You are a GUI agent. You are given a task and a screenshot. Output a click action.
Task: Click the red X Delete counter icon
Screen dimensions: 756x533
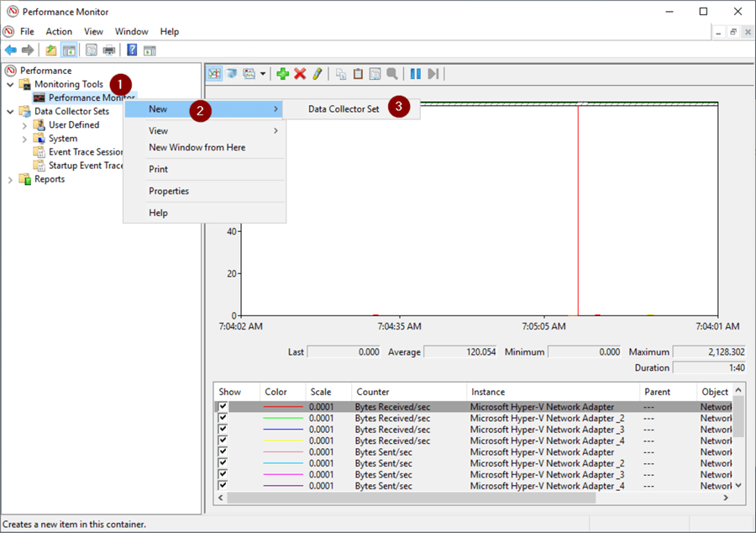tap(300, 74)
